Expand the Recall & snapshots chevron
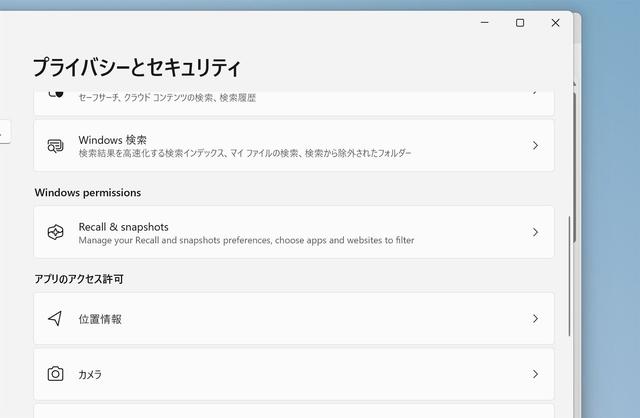Screen dimensions: 640x418 (x=535, y=232)
